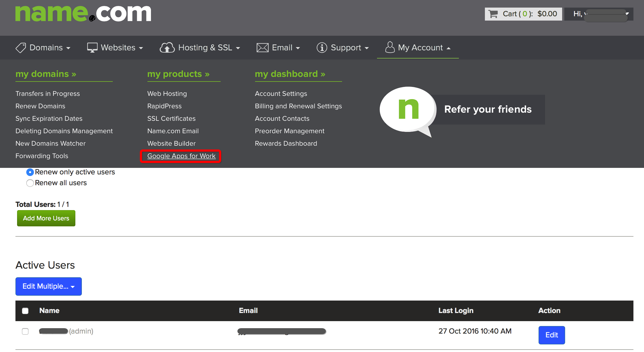Image resolution: width=644 pixels, height=352 pixels.
Task: Expand the Hosting & SSL menu arrow
Action: (x=238, y=48)
